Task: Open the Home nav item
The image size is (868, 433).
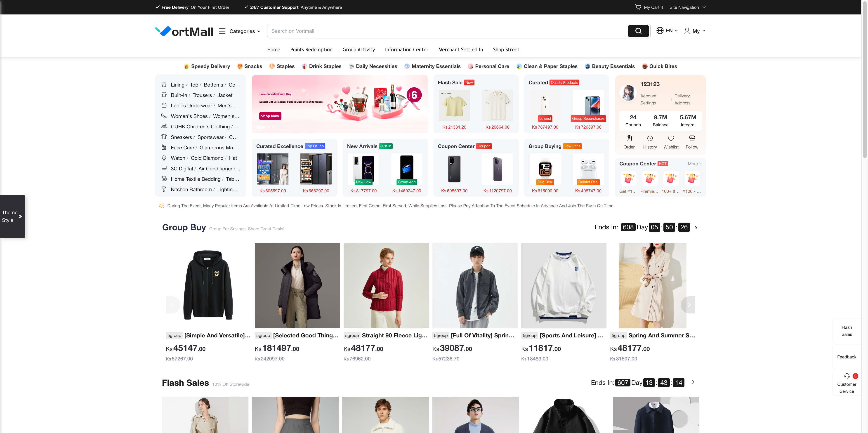Action: [274, 49]
